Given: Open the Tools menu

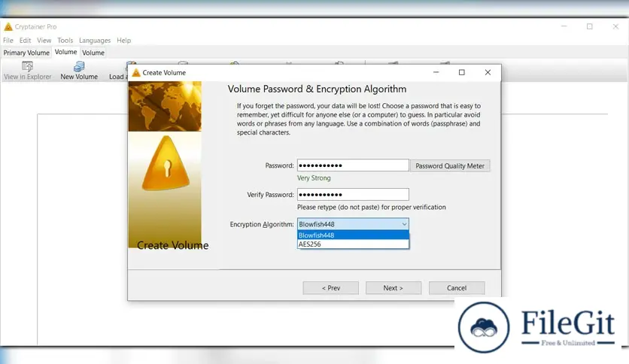Looking at the screenshot, I should pyautogui.click(x=65, y=41).
